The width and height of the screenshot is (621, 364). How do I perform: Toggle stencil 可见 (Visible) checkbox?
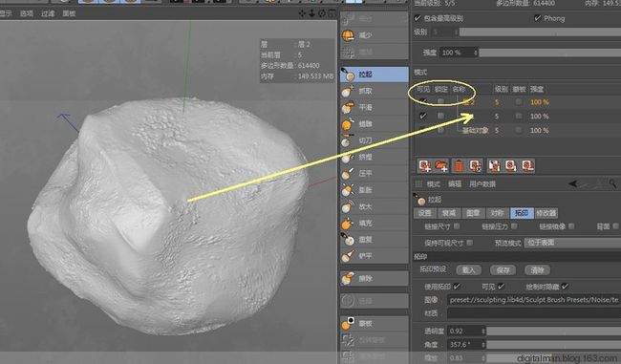tap(502, 287)
